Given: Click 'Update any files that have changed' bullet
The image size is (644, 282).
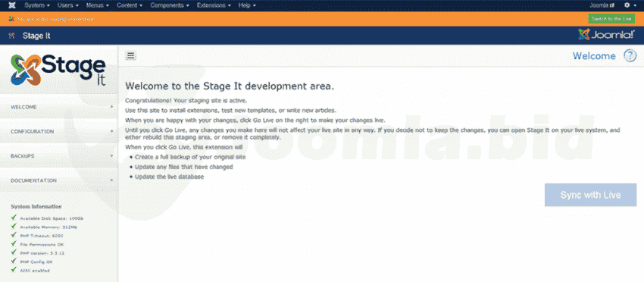Looking at the screenshot, I should click(x=183, y=167).
